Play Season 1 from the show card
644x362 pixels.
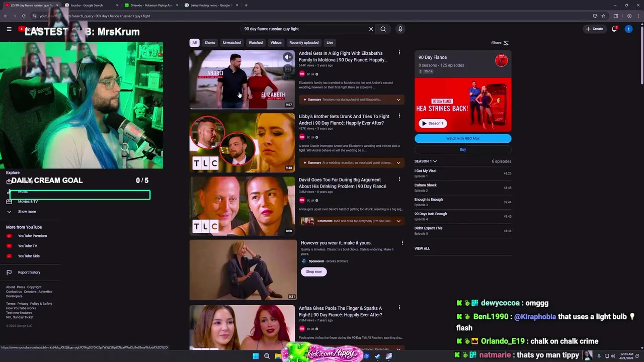(433, 123)
